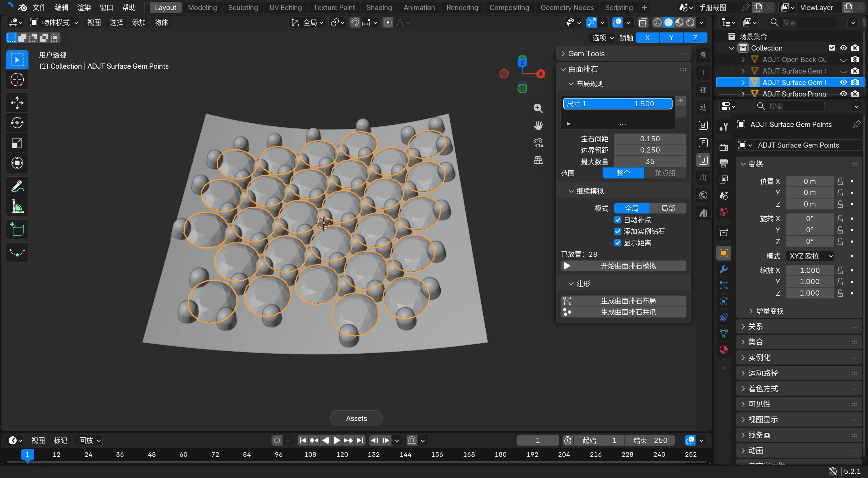Click 生成曲面排石布局 button
The width and height of the screenshot is (868, 478).
623,301
